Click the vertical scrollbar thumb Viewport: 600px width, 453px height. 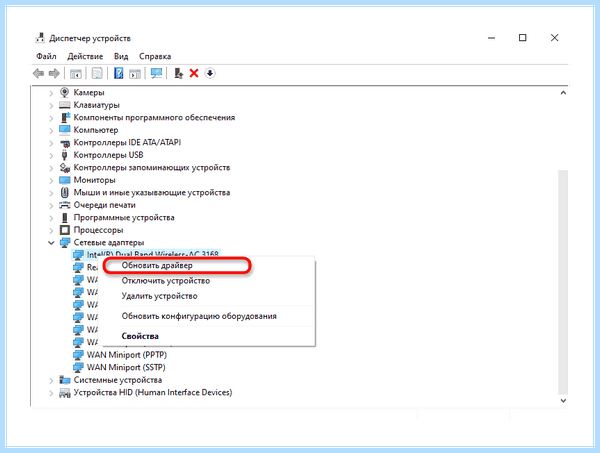tap(563, 282)
